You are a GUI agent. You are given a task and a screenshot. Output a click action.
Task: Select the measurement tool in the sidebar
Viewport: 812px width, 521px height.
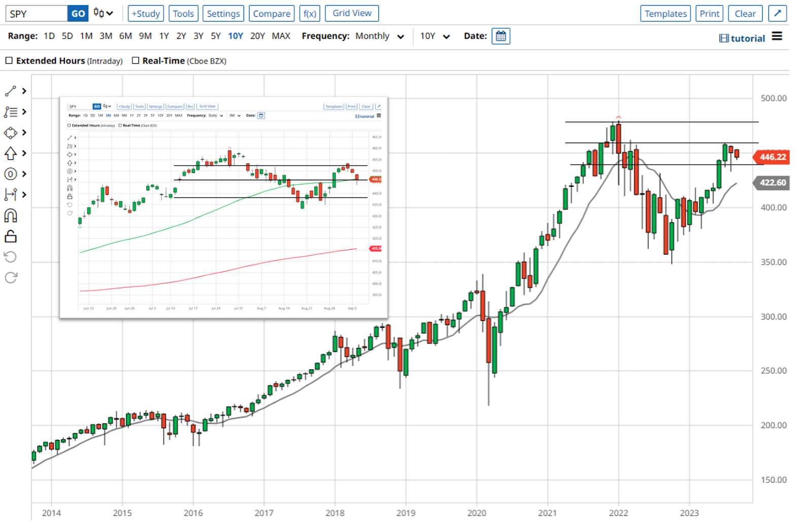tap(10, 195)
